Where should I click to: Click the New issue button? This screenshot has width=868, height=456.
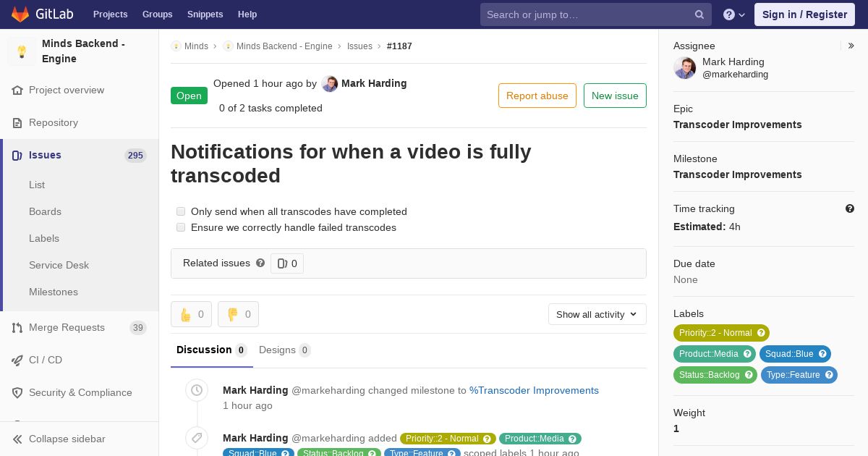pyautogui.click(x=615, y=96)
